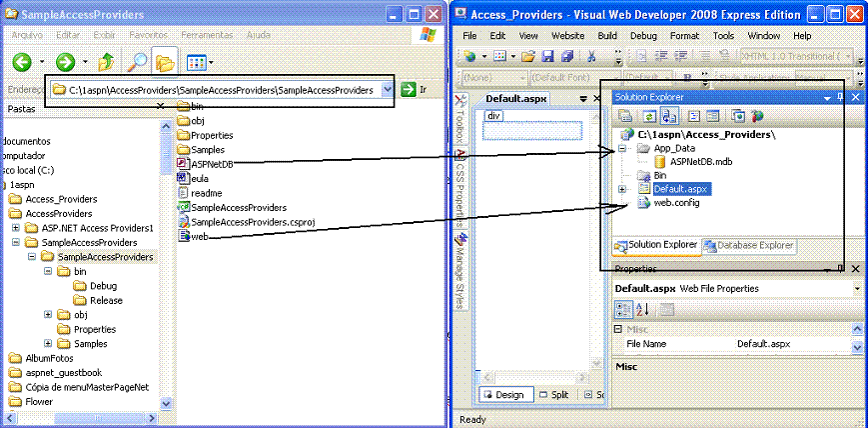Click the green Forward arrow in Explorer
Screen dimensions: 868x428
click(x=65, y=62)
